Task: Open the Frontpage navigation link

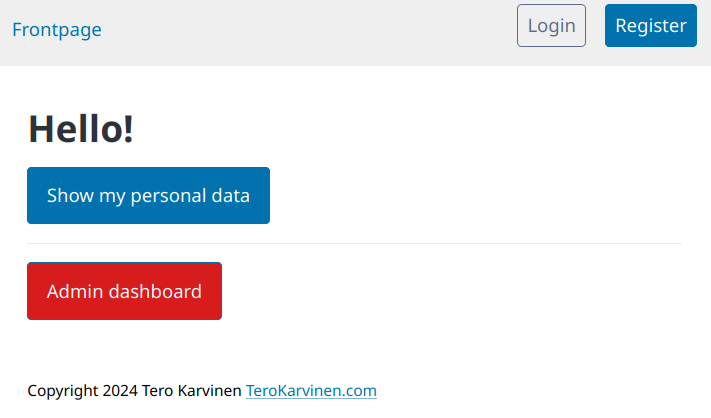Action: (57, 29)
